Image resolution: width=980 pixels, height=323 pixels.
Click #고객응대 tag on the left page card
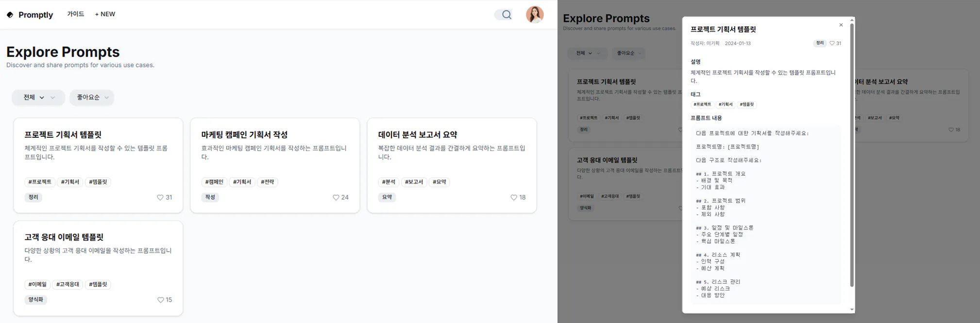(68, 284)
